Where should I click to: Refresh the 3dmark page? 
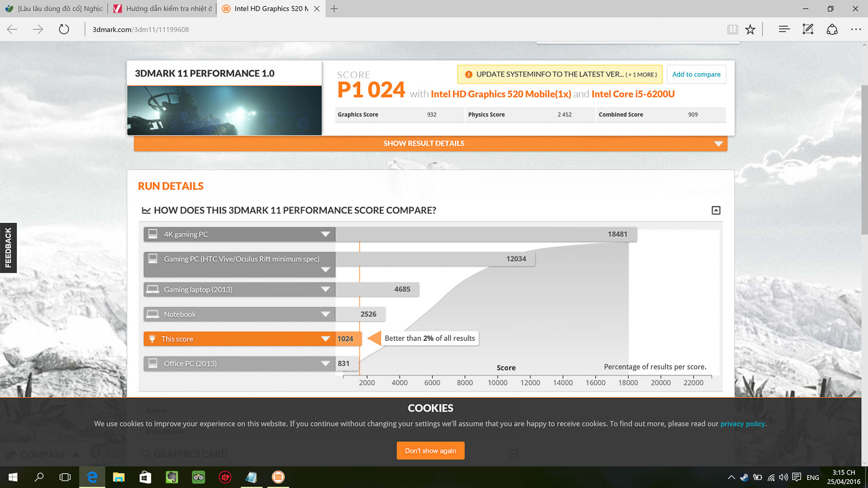click(x=64, y=29)
